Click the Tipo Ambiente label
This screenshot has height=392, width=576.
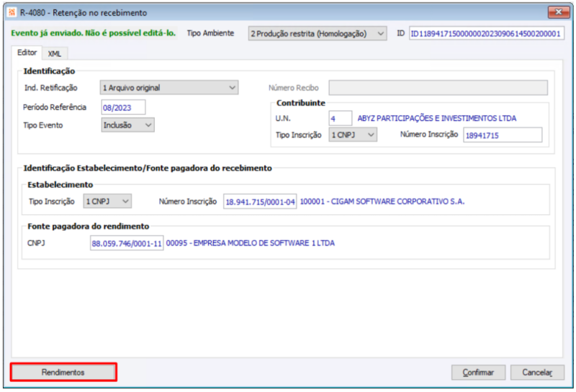(x=210, y=33)
